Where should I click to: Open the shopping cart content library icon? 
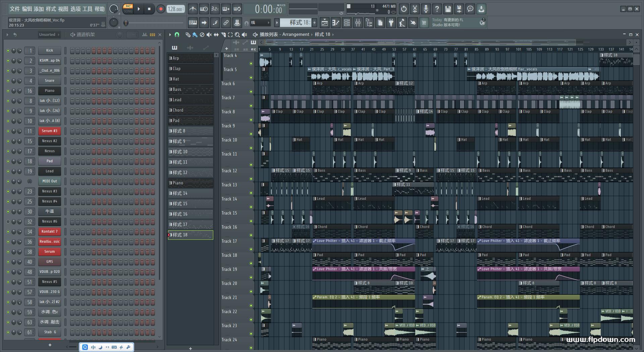point(424,23)
